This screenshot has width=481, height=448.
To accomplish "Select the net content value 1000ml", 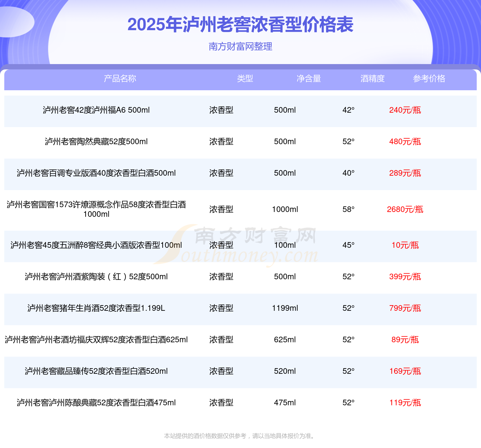I will pyautogui.click(x=285, y=209).
